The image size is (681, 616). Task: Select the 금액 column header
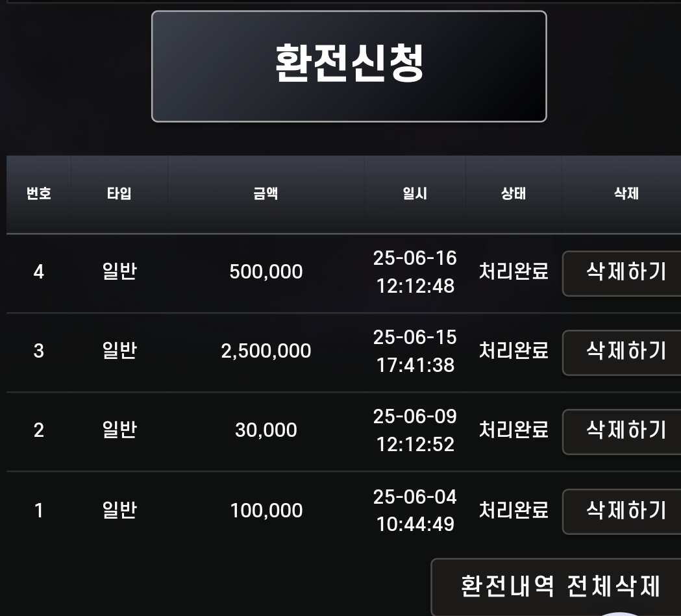click(x=266, y=193)
